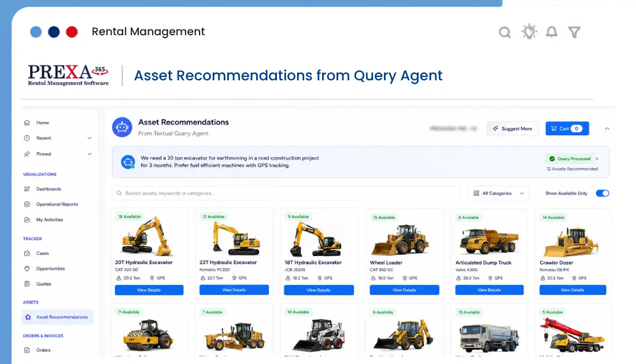Viewport: 636px width, 364px height.
Task: Open notifications bell icon
Action: pyautogui.click(x=552, y=32)
